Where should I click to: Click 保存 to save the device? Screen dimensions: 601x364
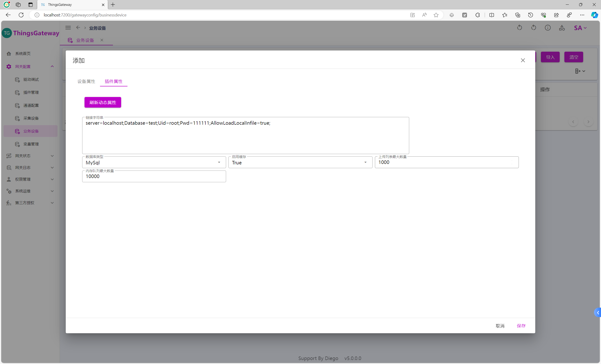521,326
